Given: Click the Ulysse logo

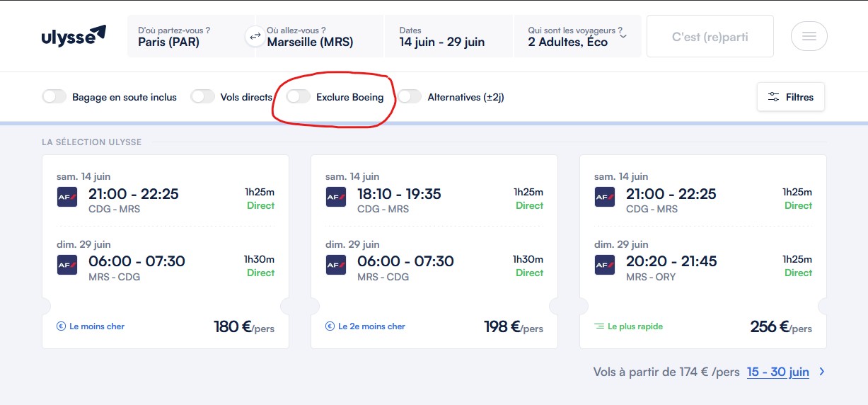Looking at the screenshot, I should [74, 35].
